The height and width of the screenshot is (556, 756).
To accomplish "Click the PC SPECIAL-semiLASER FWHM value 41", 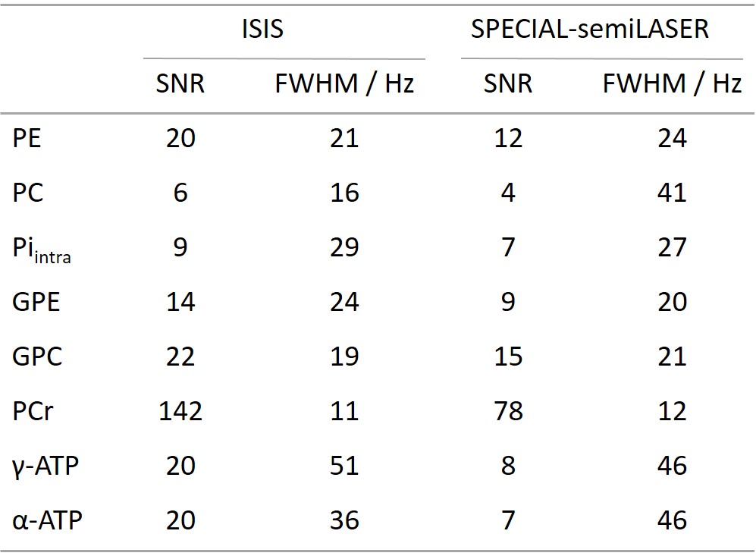I will (x=672, y=193).
